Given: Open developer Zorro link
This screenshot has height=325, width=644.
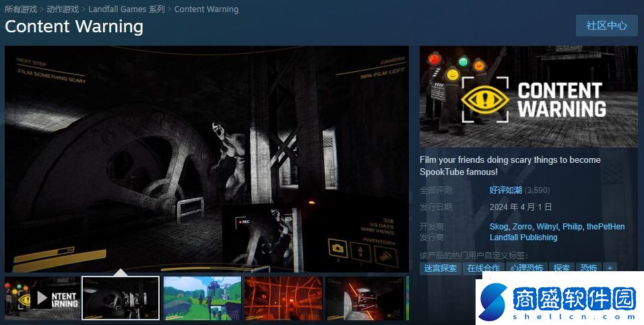Looking at the screenshot, I should 523,227.
